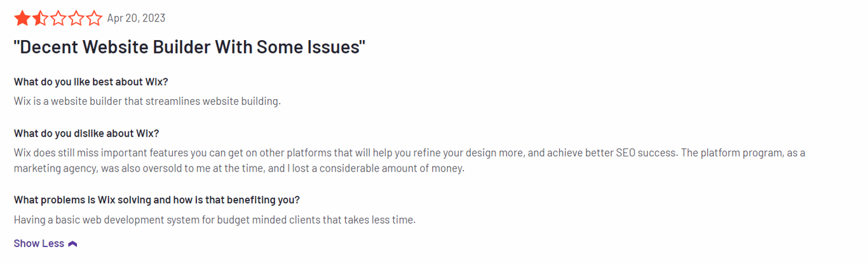Click the fifth empty star icon

coord(93,18)
